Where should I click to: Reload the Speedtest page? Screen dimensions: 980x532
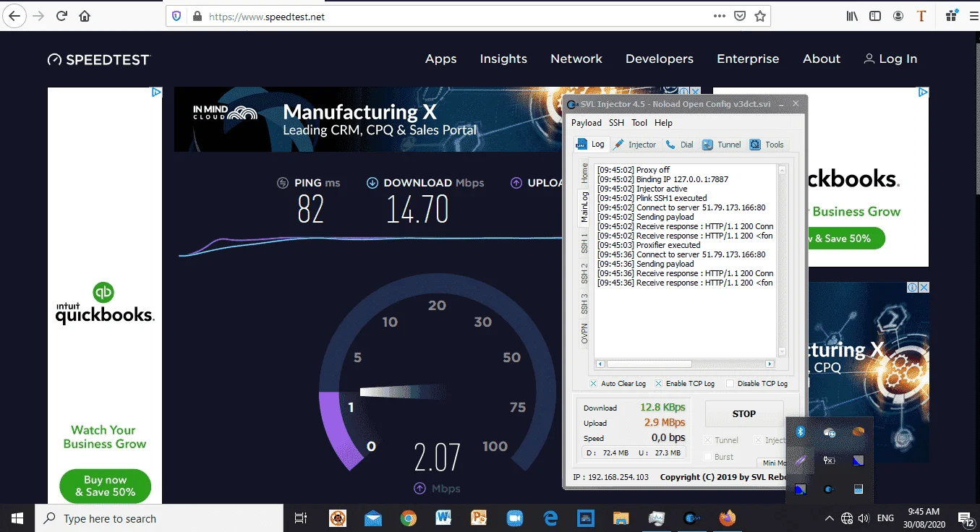(61, 16)
